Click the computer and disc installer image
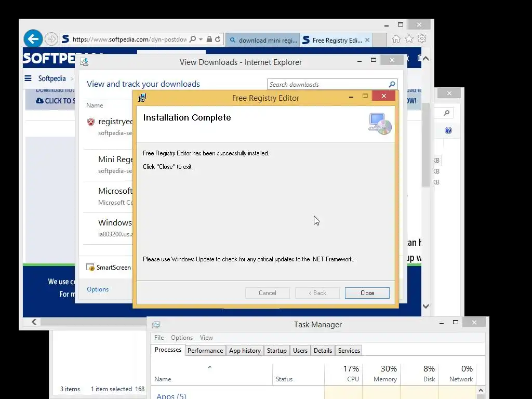Viewport: 532px width, 399px height. (380, 124)
